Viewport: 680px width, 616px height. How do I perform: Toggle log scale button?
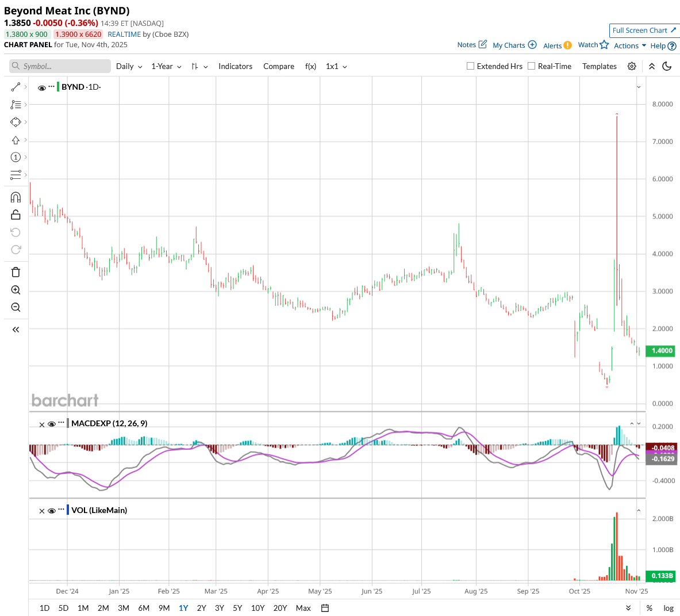[669, 608]
